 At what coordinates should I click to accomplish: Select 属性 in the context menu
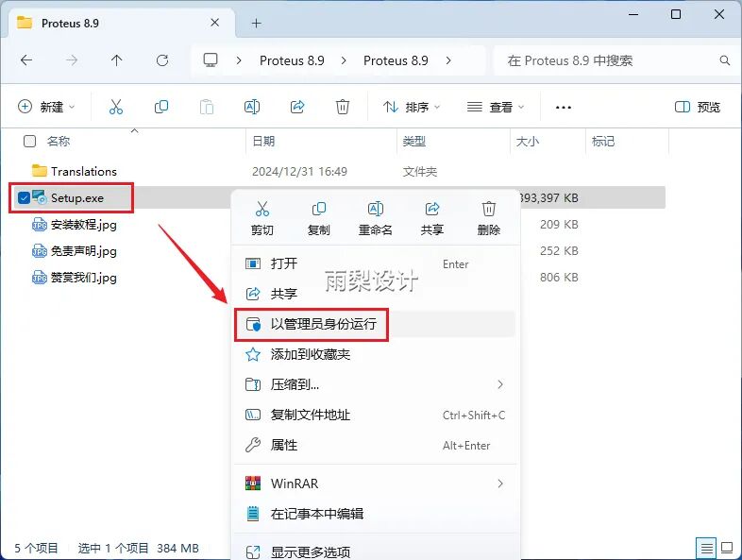[283, 445]
